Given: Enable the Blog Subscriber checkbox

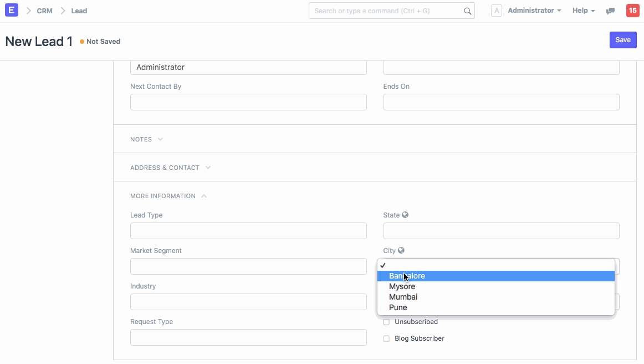Looking at the screenshot, I should 386,338.
